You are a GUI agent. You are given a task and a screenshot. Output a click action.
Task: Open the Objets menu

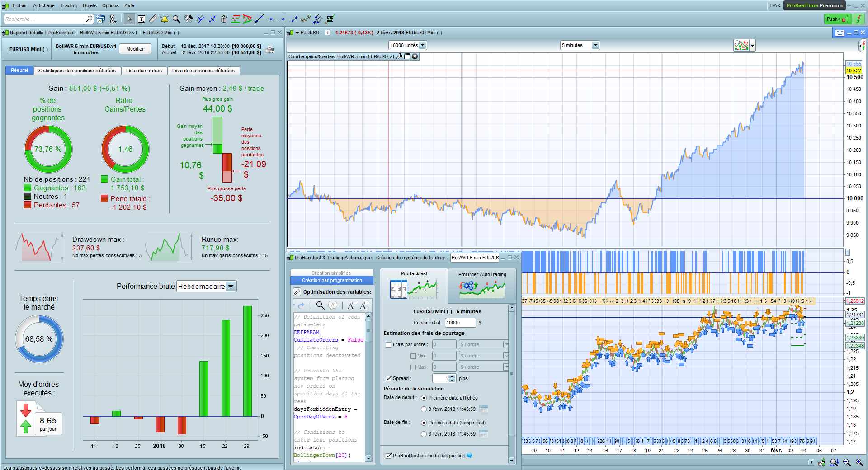coord(90,5)
